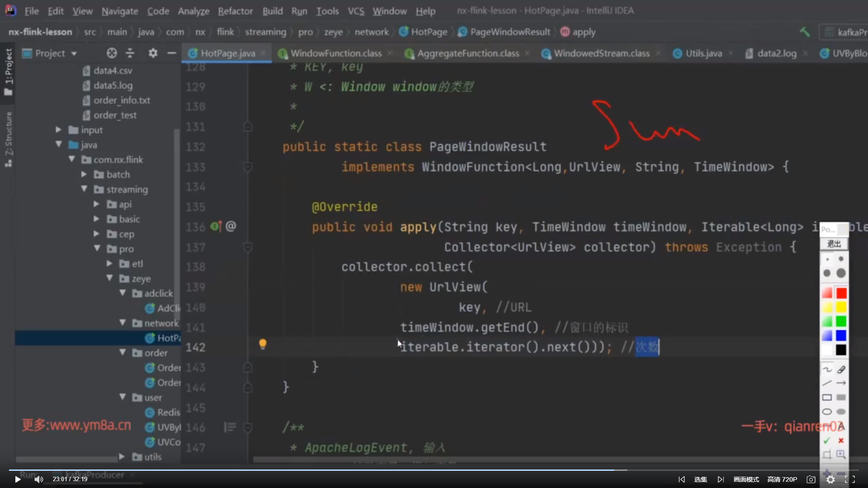
Task: Select the rectangle drawing tool
Action: (x=827, y=398)
